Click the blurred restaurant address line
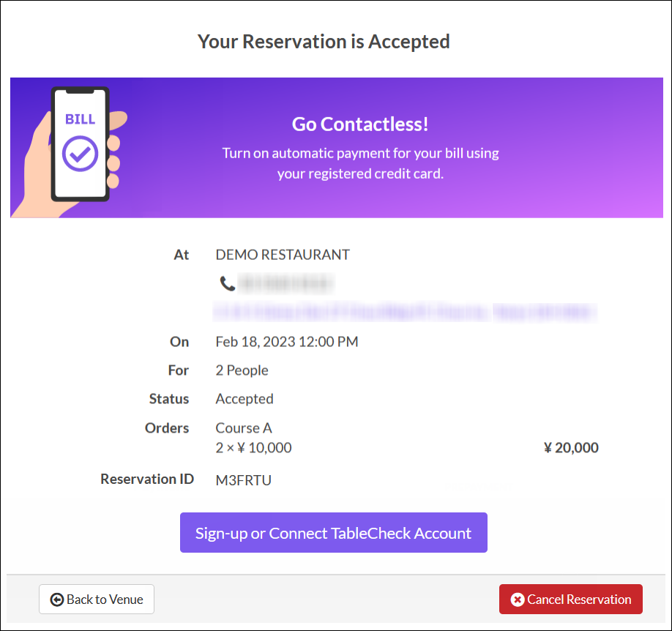 (405, 313)
